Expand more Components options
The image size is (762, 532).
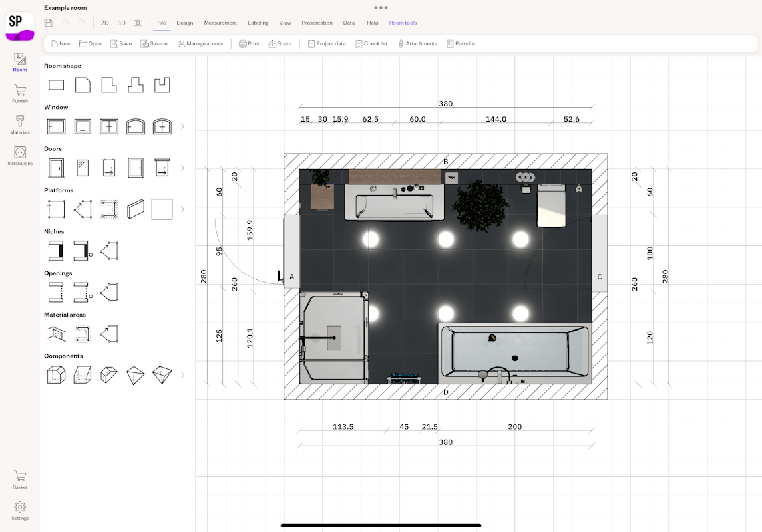183,375
